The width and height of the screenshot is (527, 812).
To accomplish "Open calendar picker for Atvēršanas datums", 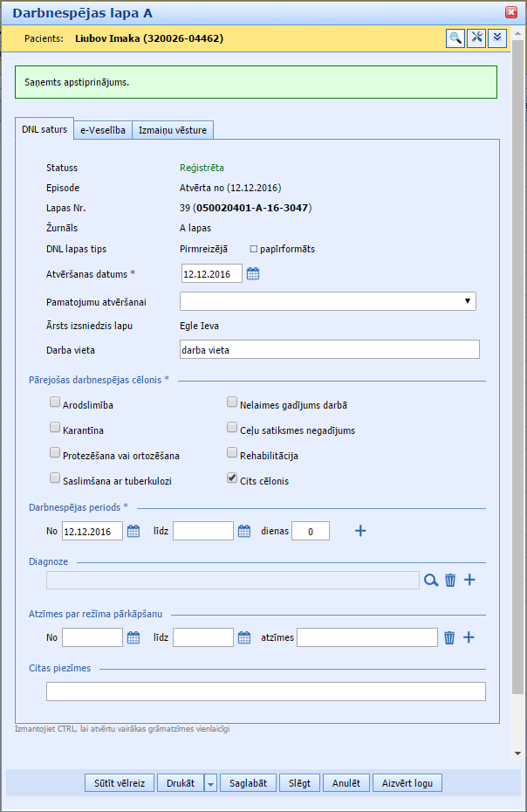I will [253, 274].
